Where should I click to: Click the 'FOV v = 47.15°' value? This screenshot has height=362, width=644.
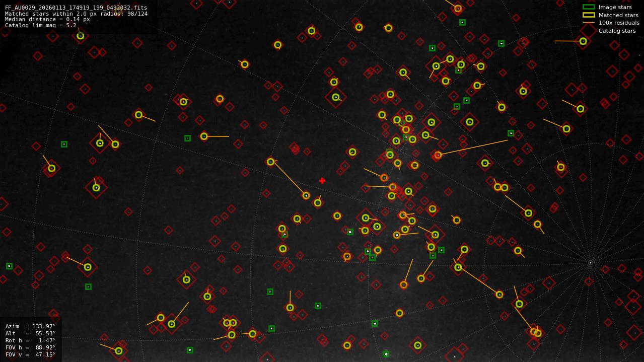pyautogui.click(x=30, y=354)
